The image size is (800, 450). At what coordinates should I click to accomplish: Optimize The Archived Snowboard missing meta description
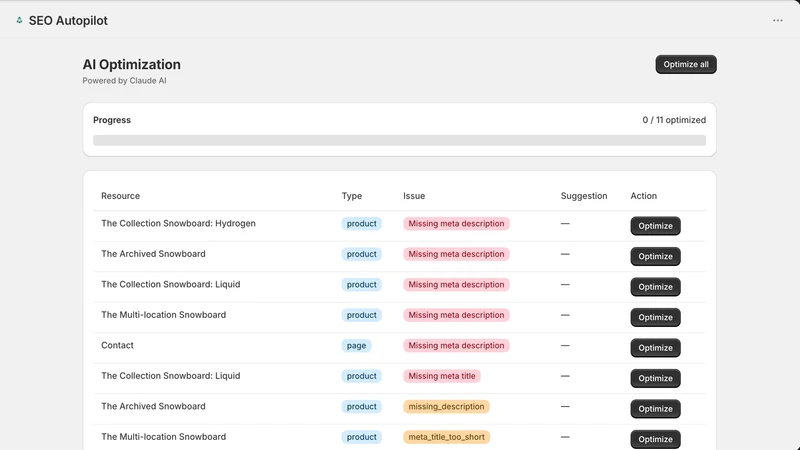click(655, 256)
